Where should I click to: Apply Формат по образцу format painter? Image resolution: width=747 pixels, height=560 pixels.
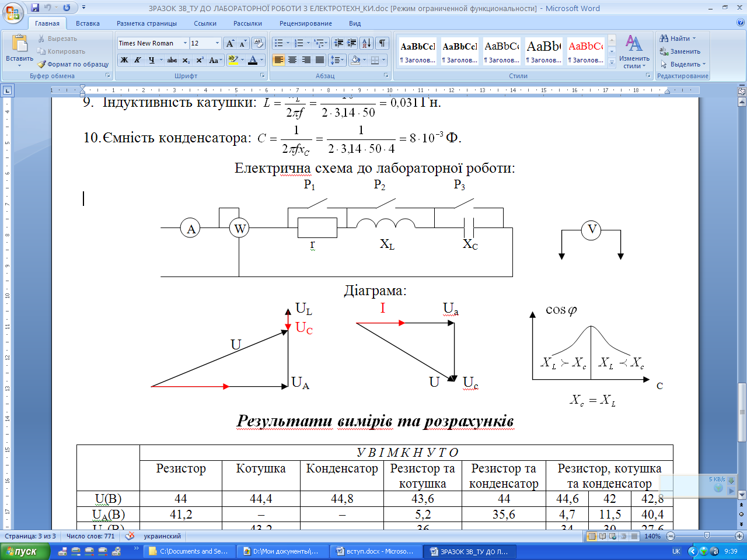click(x=74, y=64)
